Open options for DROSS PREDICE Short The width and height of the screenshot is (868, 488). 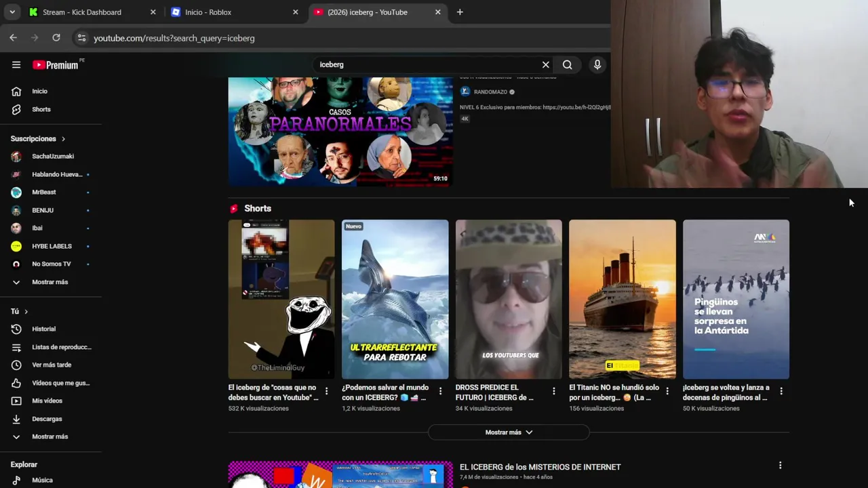point(553,391)
